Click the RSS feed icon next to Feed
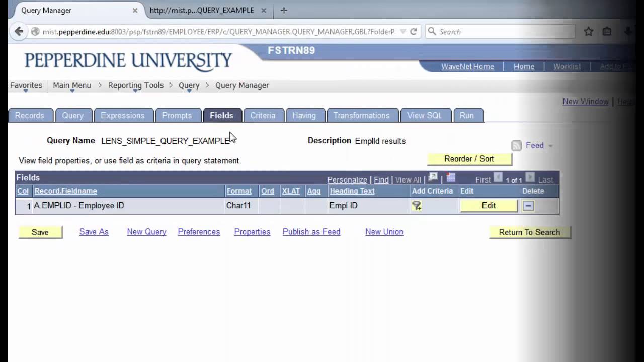 pos(516,146)
